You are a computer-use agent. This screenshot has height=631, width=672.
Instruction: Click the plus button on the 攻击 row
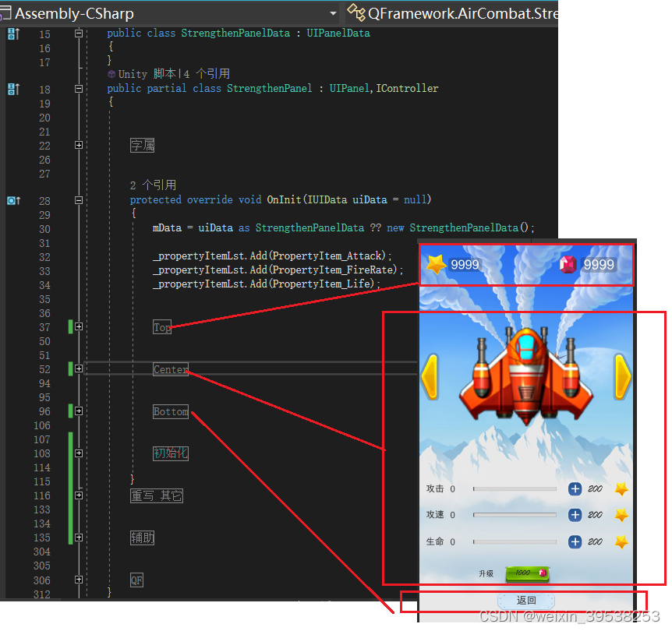pos(575,488)
